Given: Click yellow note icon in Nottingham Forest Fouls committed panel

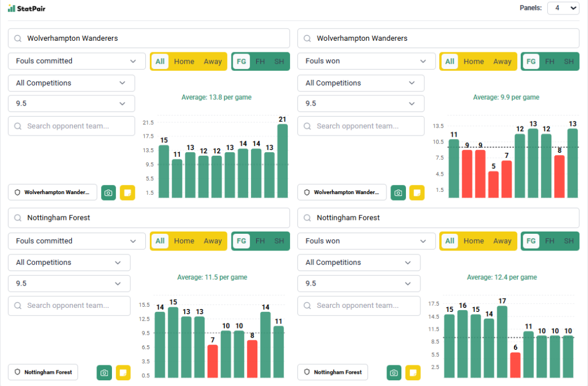Looking at the screenshot, I should (x=123, y=372).
